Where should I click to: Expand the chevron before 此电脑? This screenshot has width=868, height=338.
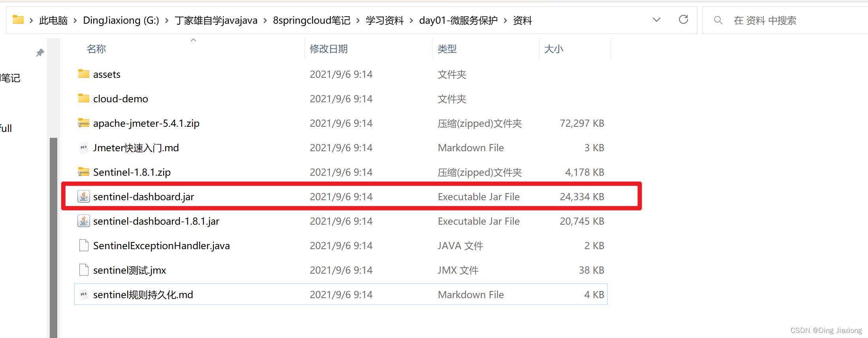(x=31, y=20)
